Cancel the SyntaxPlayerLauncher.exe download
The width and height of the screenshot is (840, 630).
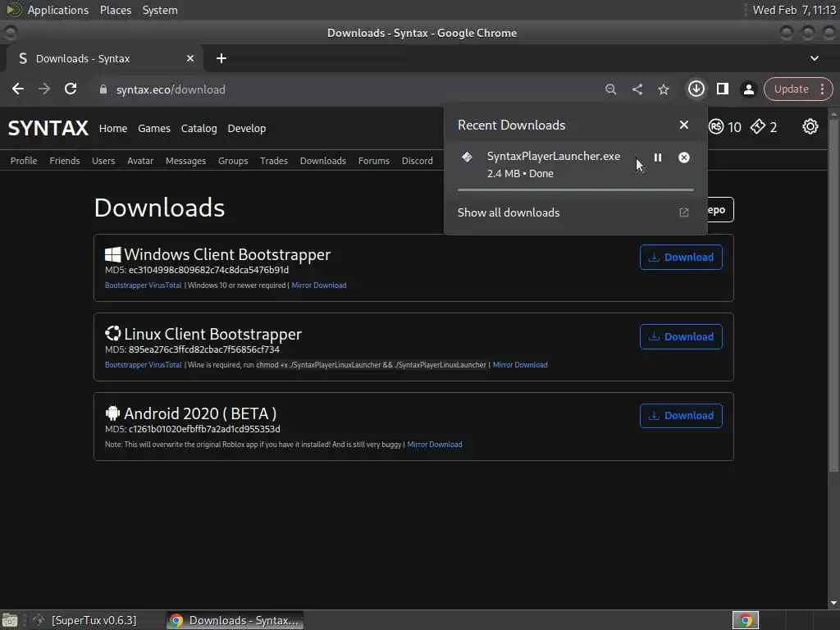683,157
